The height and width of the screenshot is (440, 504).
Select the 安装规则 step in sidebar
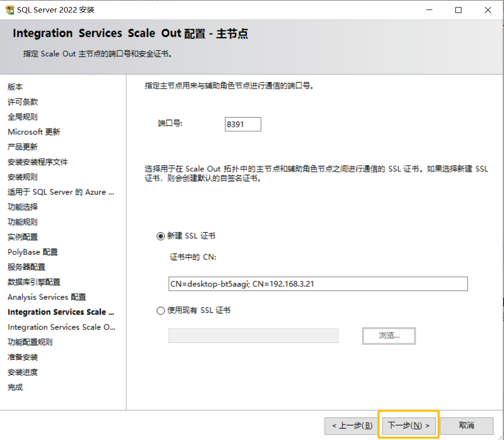[x=23, y=177]
